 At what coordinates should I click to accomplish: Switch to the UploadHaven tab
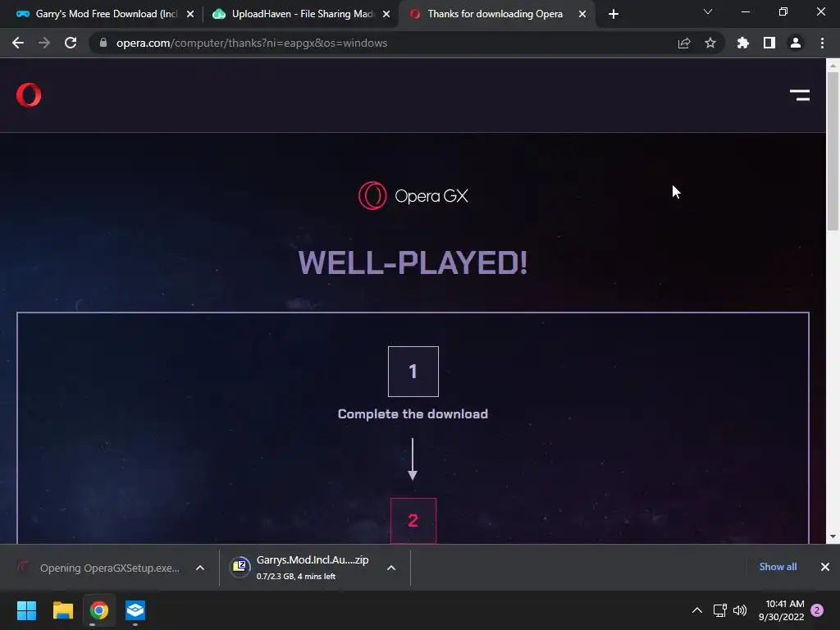point(302,14)
